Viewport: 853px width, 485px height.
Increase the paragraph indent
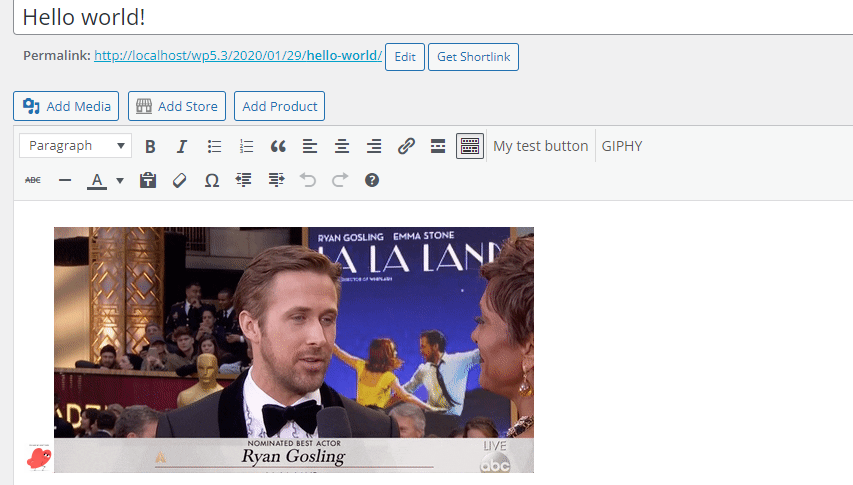(276, 180)
